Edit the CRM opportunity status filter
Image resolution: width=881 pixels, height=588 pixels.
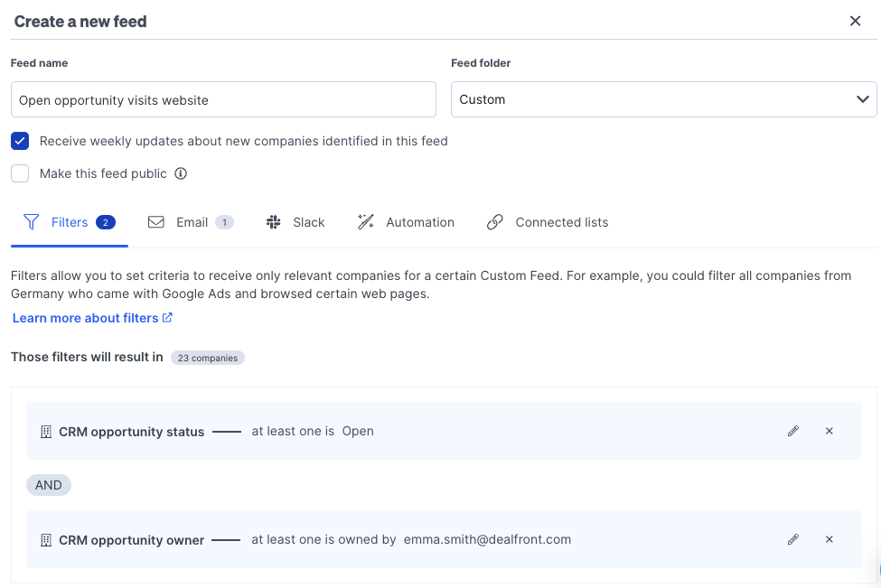pos(792,431)
